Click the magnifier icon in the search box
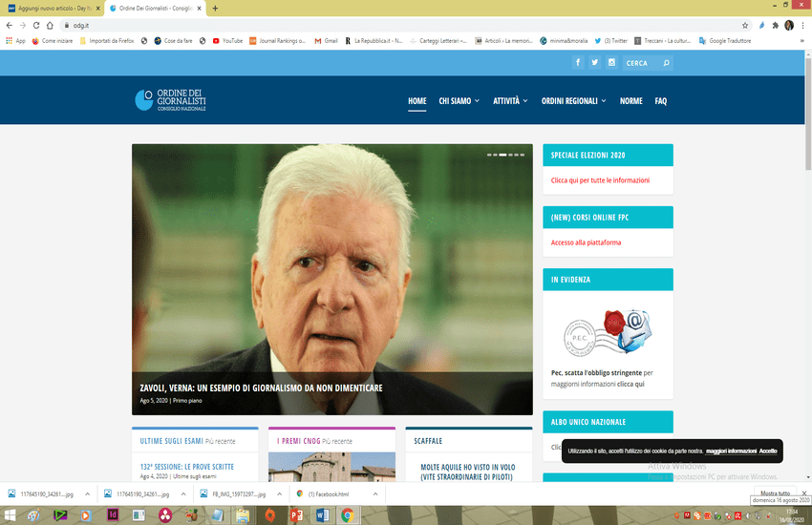Screen dimensions: 812x525 666,63
